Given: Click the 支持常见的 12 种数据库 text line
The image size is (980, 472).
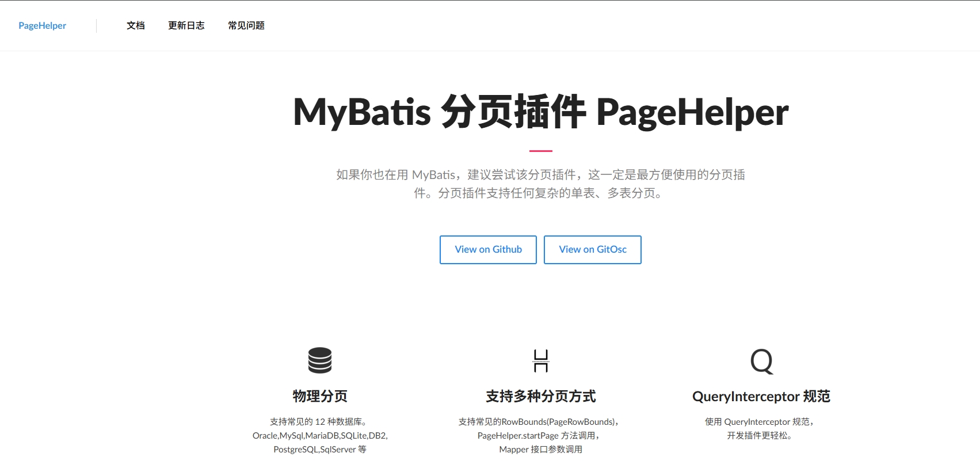Looking at the screenshot, I should click(320, 421).
